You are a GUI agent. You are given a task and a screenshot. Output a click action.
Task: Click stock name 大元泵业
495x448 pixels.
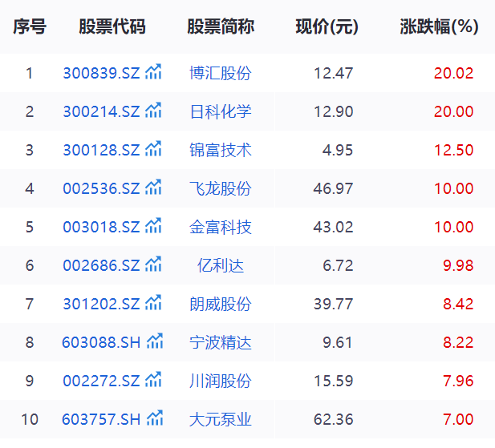221,419
